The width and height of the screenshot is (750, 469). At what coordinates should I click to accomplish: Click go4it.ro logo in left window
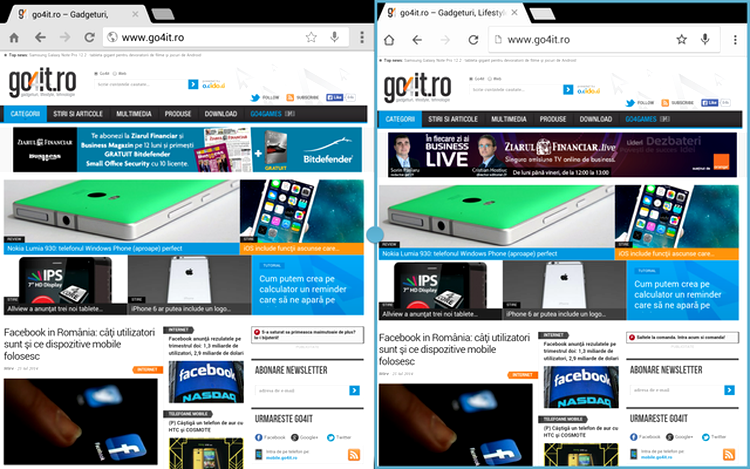[x=43, y=82]
